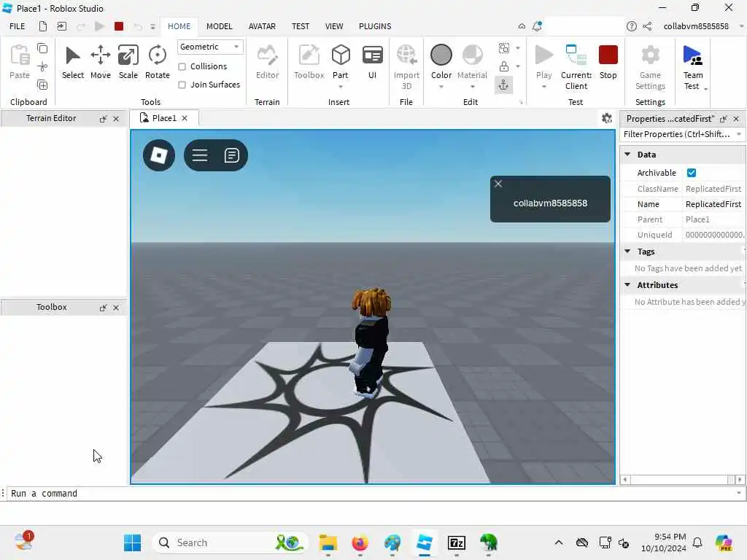This screenshot has height=560, width=747.
Task: Uncheck the Archivable property checkbox
Action: (x=692, y=173)
